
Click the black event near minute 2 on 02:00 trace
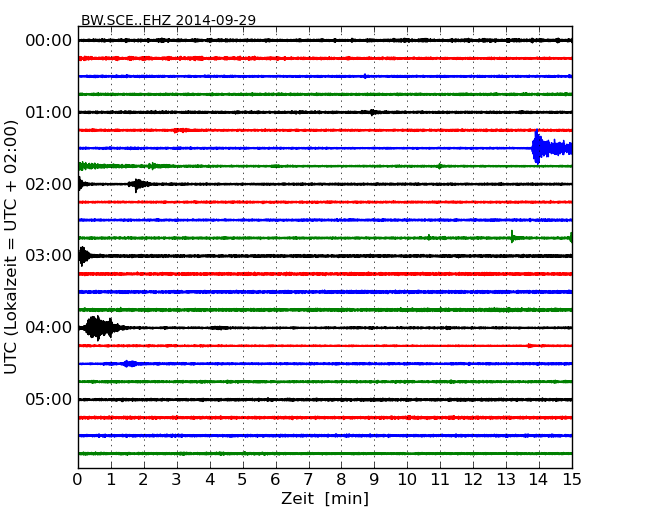(139, 184)
